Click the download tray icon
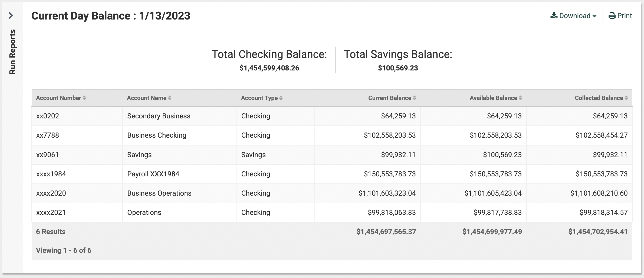 554,15
